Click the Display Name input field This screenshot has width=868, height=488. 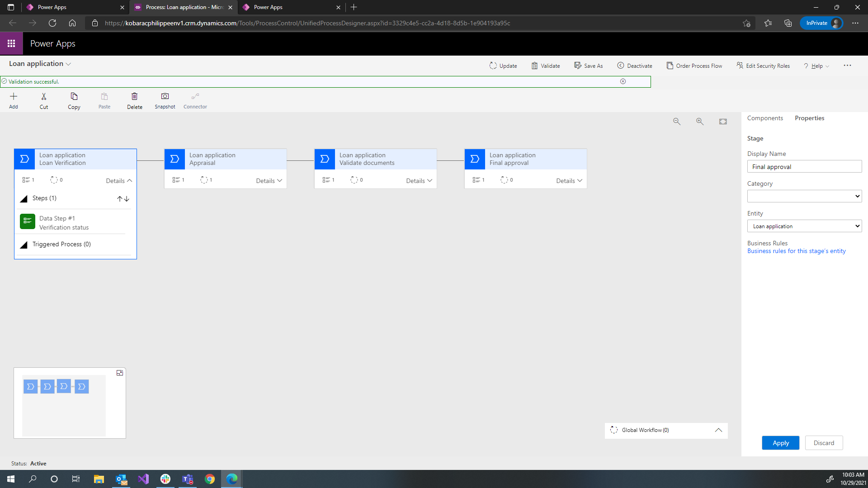[x=804, y=166]
